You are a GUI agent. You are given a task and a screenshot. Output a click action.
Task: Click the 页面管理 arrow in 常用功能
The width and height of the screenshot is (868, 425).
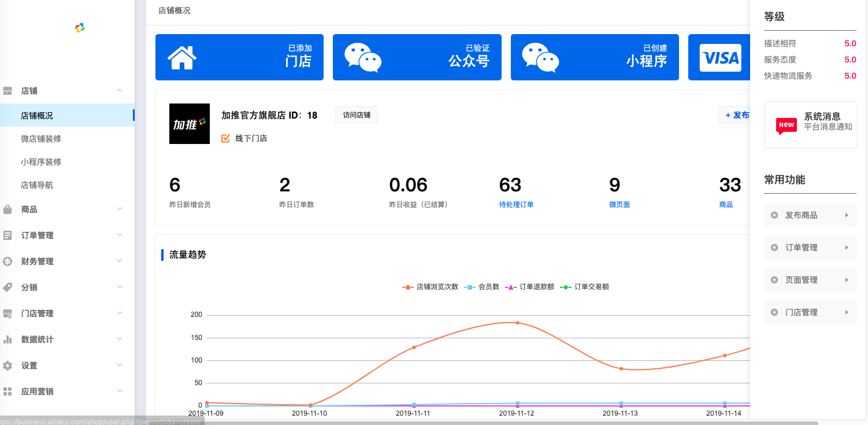pos(847,280)
